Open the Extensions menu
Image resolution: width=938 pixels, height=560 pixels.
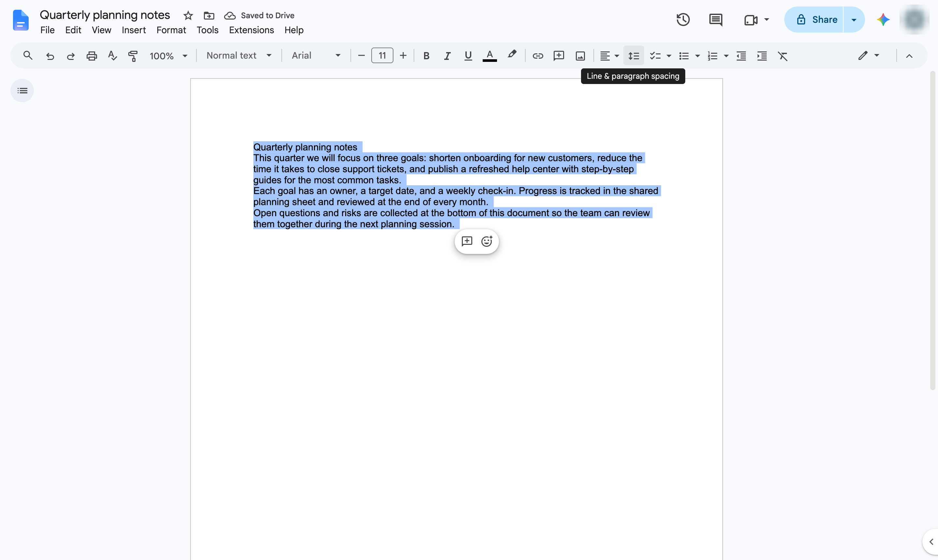point(251,30)
